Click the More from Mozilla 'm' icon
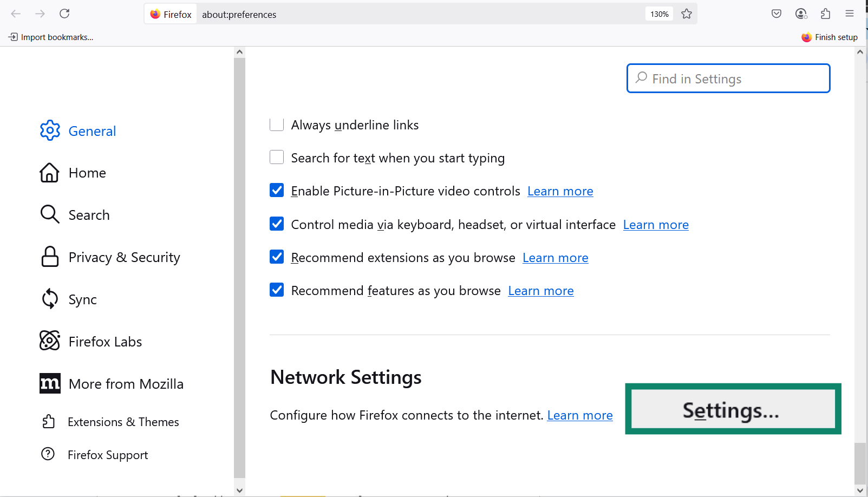This screenshot has height=497, width=868. tap(49, 383)
